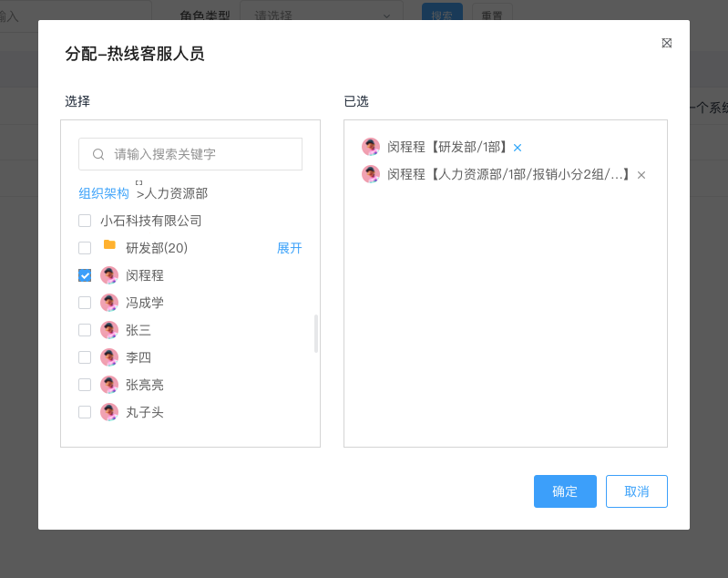The image size is (728, 578).
Task: Check the 研发部(20) checkbox
Action: click(x=85, y=248)
